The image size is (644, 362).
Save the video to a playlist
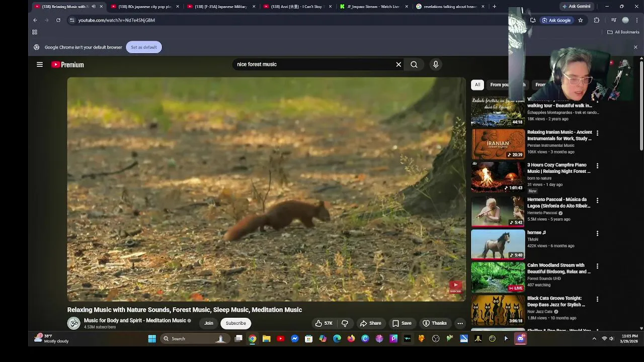click(402, 323)
